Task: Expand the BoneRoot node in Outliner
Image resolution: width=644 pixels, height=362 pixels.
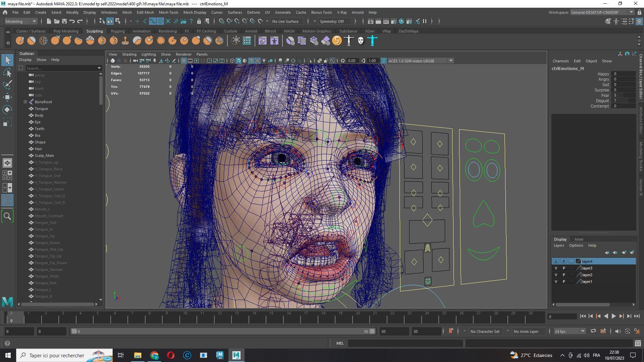Action: (x=25, y=102)
